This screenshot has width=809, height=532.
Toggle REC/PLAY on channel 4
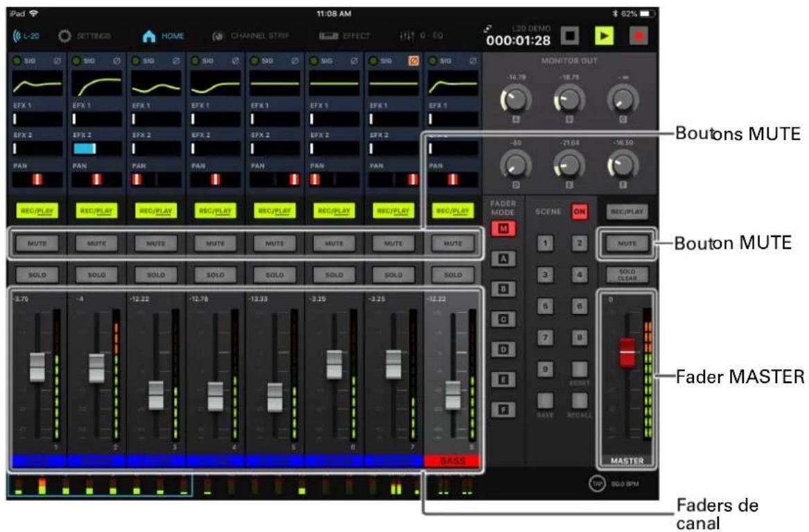(x=215, y=211)
